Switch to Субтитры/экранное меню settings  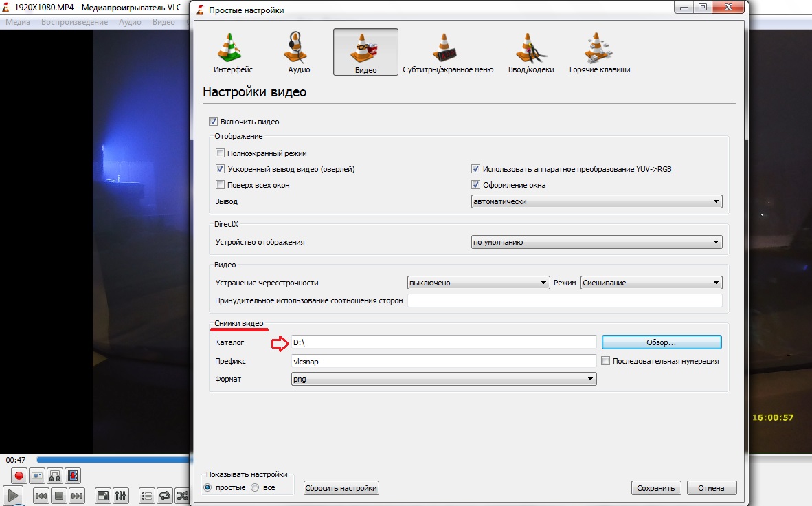(447, 52)
